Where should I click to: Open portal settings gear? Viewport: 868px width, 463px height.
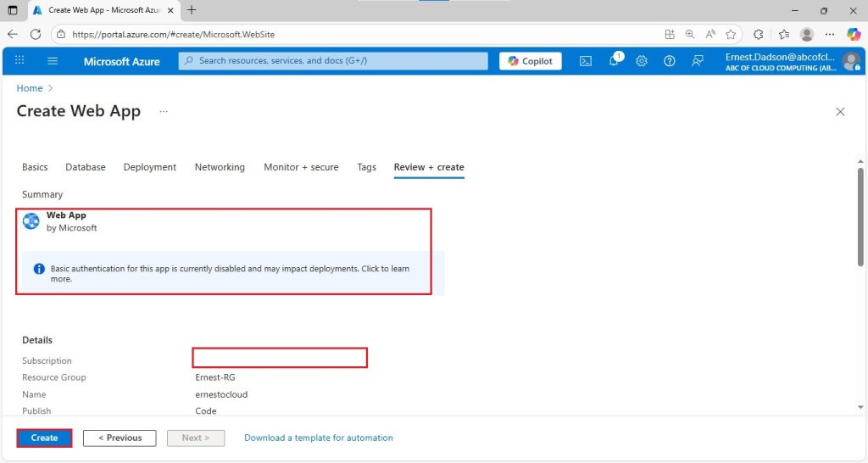pos(642,61)
